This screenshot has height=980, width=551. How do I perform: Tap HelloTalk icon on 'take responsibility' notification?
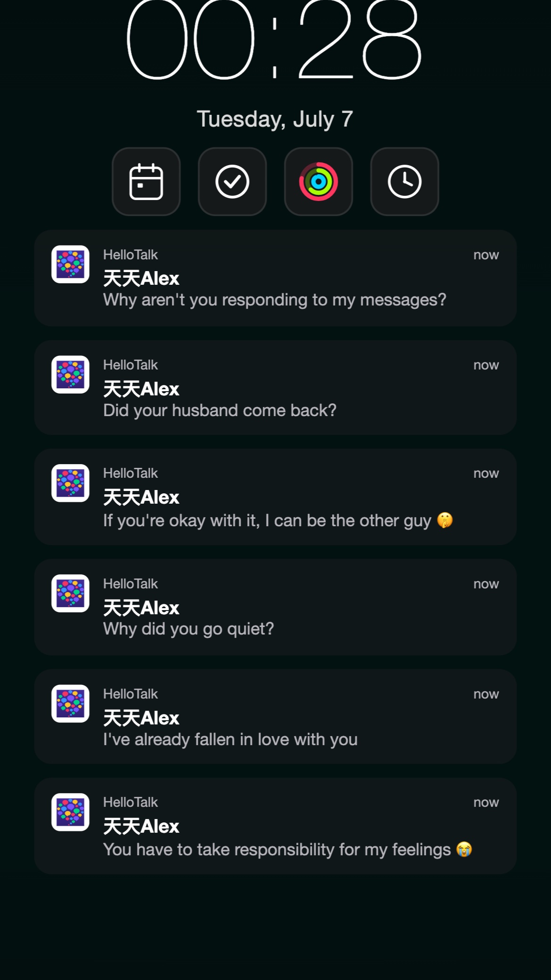(70, 812)
